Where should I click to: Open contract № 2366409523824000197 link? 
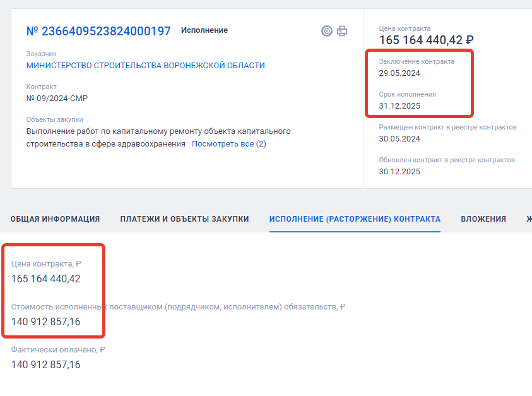coord(98,31)
